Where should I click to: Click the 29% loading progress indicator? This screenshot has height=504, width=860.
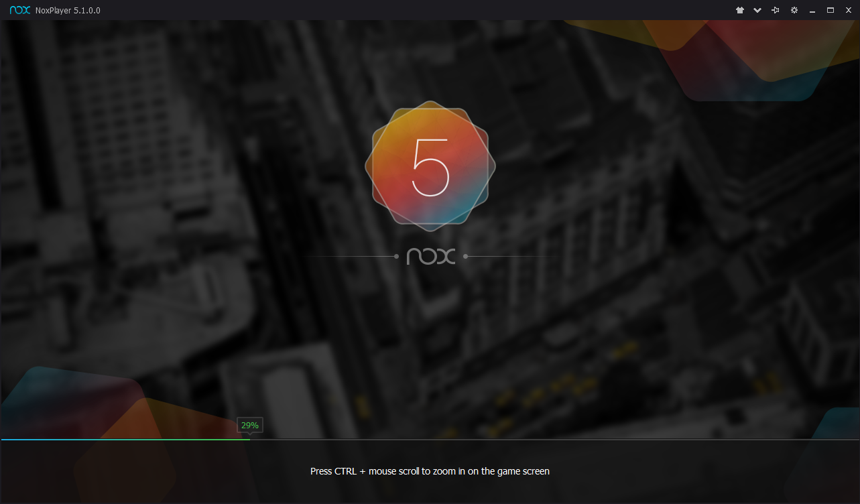(250, 426)
